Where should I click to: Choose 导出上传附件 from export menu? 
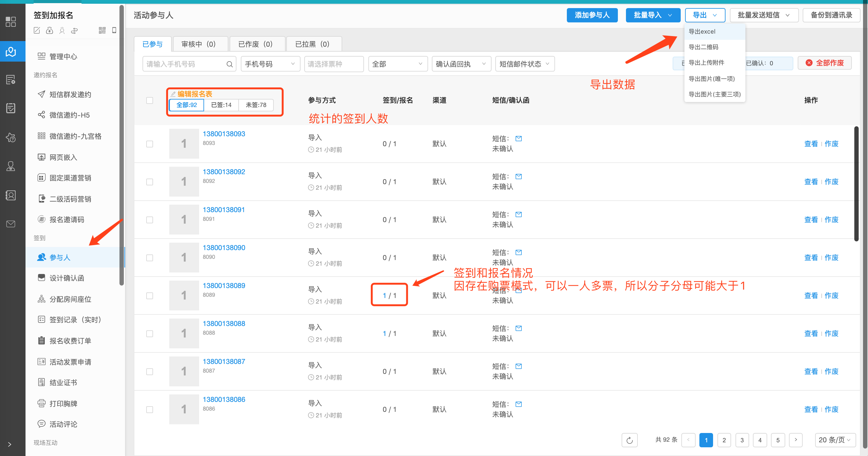(714, 63)
